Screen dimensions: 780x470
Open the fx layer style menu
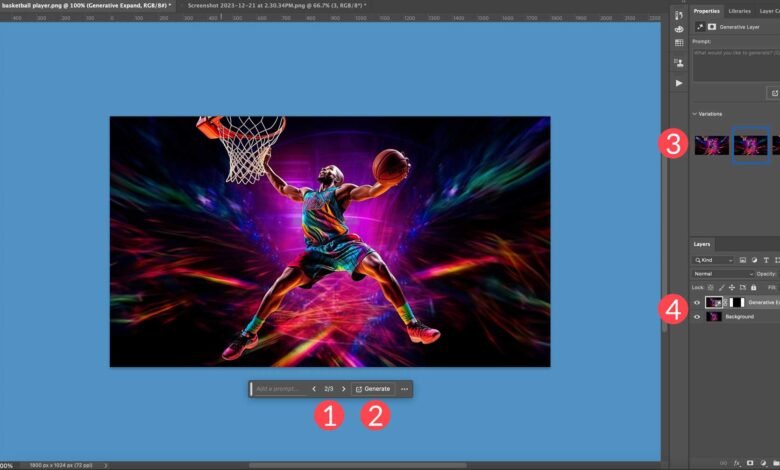(737, 463)
